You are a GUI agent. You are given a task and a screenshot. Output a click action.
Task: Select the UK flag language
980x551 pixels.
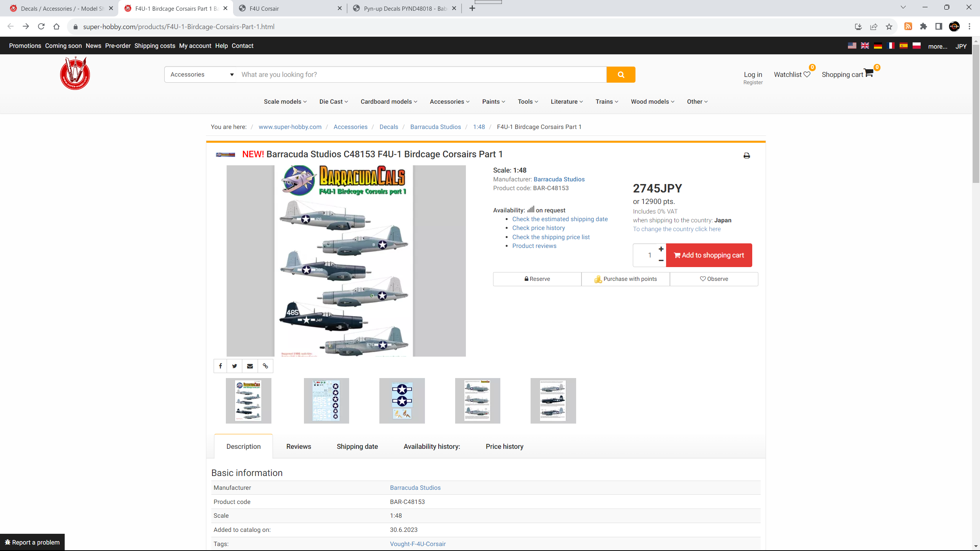tap(865, 46)
